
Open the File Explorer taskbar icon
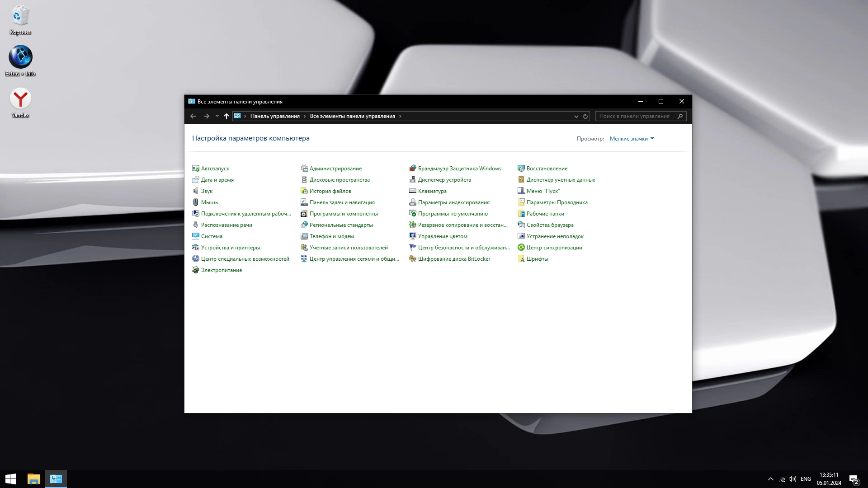[x=34, y=479]
